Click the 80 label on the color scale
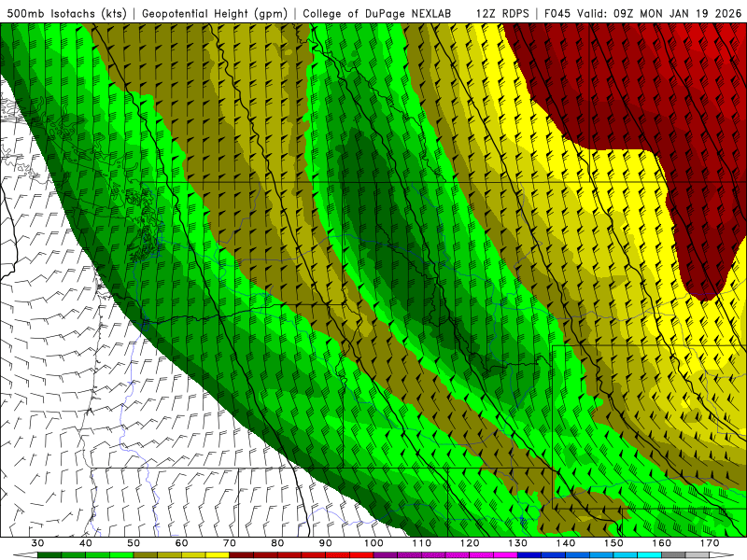This screenshot has width=747, height=560. (x=277, y=543)
